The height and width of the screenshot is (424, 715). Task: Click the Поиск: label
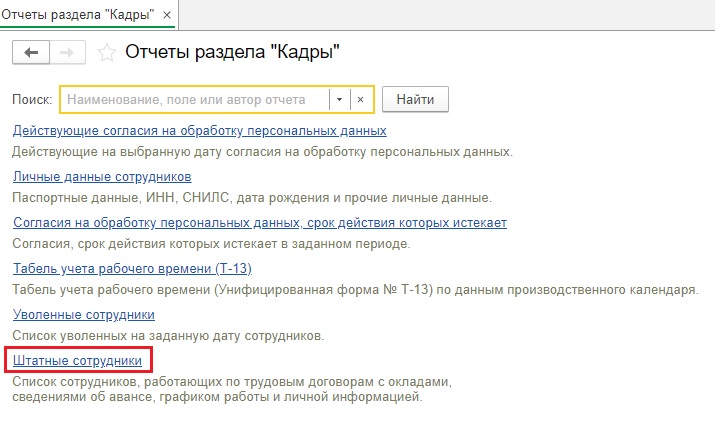pos(32,99)
